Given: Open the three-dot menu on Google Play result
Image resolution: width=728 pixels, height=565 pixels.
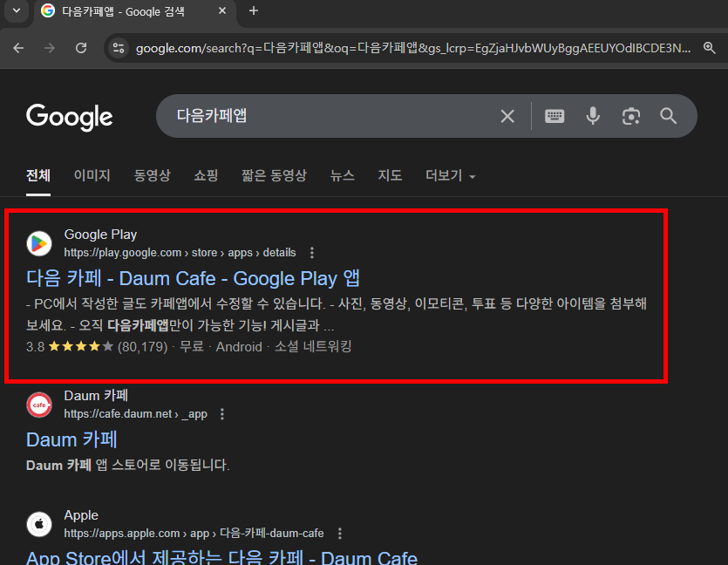Looking at the screenshot, I should pos(311,252).
